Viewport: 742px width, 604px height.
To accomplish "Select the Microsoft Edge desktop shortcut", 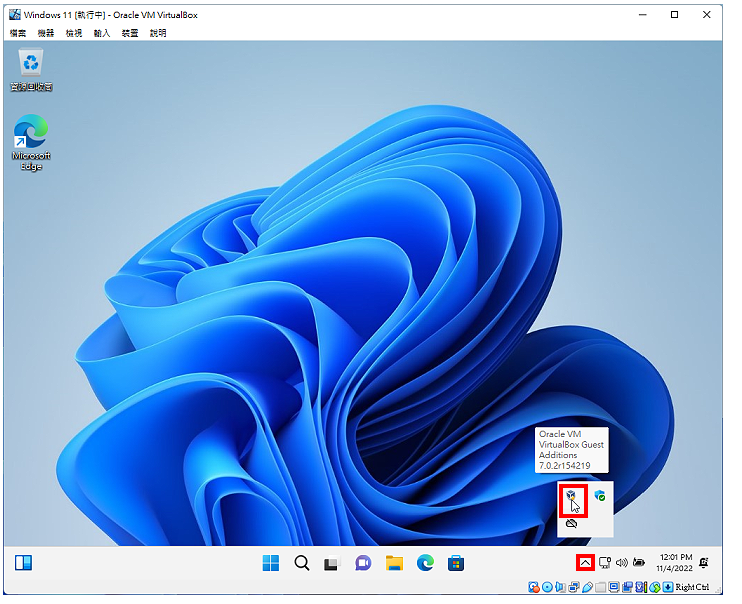I will click(x=31, y=142).
